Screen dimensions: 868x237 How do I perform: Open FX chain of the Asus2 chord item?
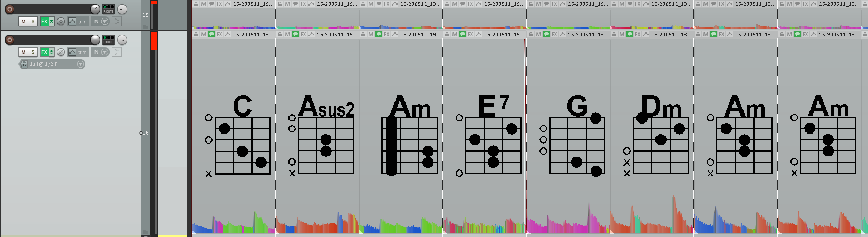pyautogui.click(x=303, y=34)
